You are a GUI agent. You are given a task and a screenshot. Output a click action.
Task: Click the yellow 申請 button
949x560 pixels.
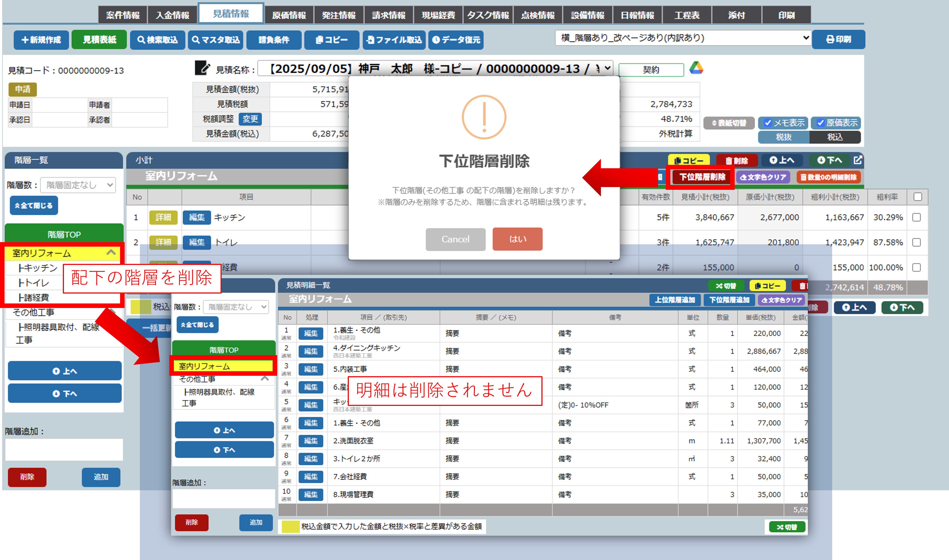point(22,89)
